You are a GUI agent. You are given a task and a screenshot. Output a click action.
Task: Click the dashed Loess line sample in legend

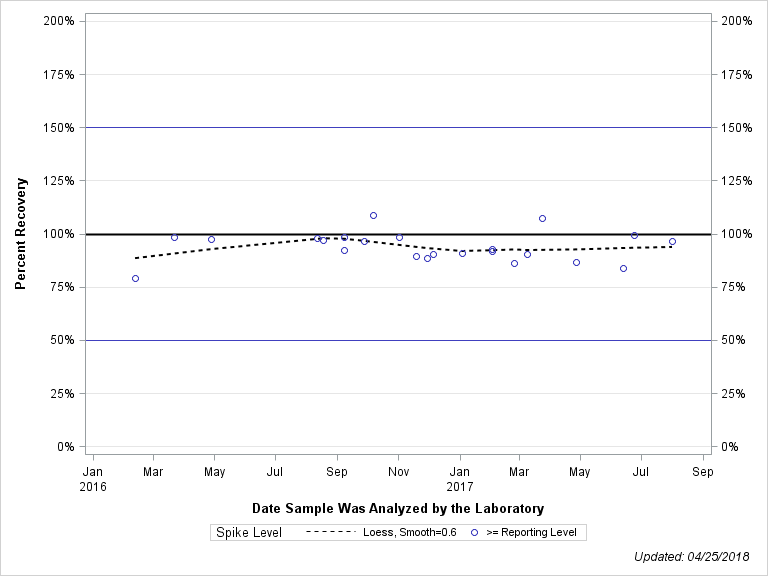point(330,532)
